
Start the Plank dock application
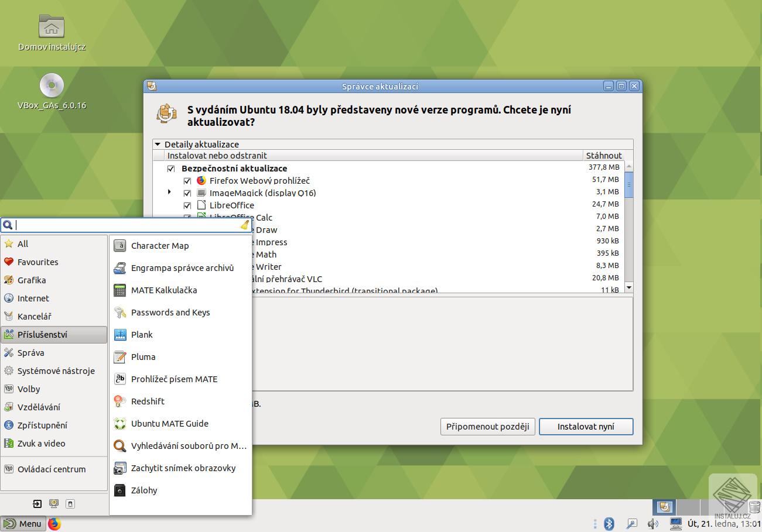(x=180, y=335)
